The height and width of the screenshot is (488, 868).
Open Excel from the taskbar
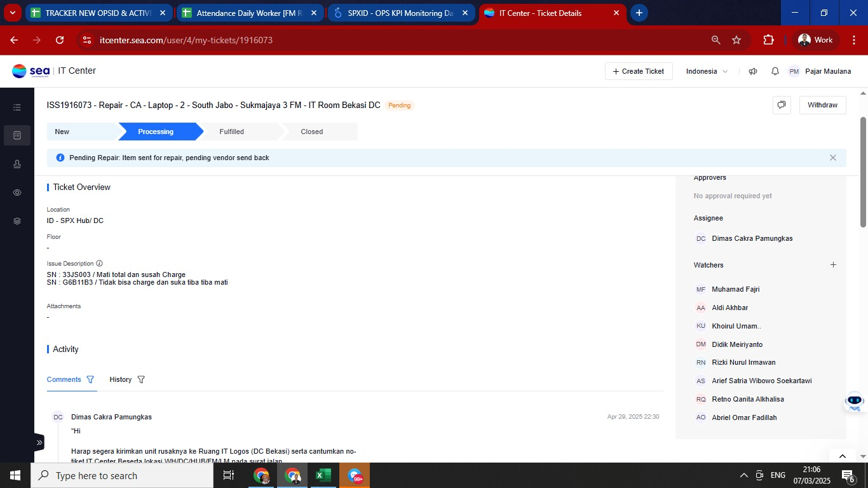[x=323, y=475]
